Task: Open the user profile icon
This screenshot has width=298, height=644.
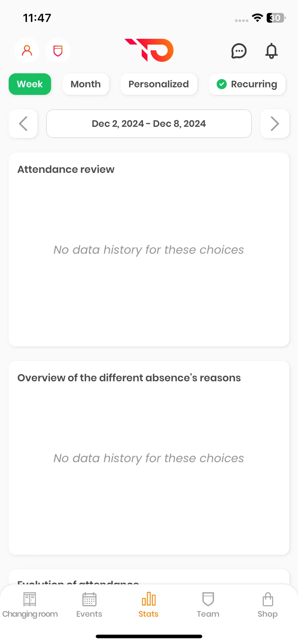Action: pos(27,50)
